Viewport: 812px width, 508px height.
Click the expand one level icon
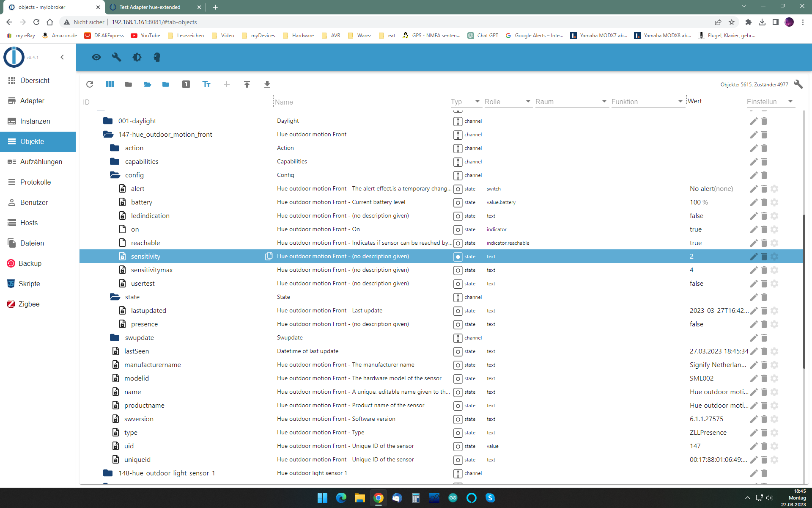point(186,84)
